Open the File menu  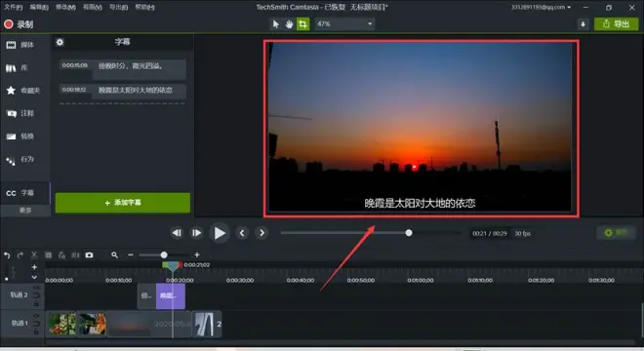(x=13, y=7)
